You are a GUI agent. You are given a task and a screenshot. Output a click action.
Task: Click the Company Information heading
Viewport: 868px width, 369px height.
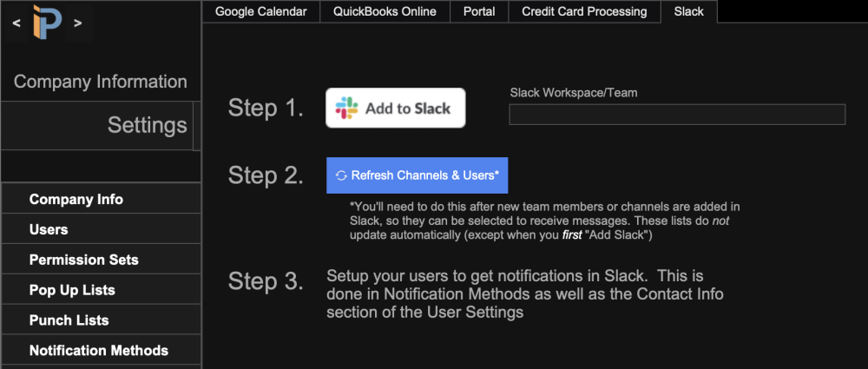click(x=100, y=82)
